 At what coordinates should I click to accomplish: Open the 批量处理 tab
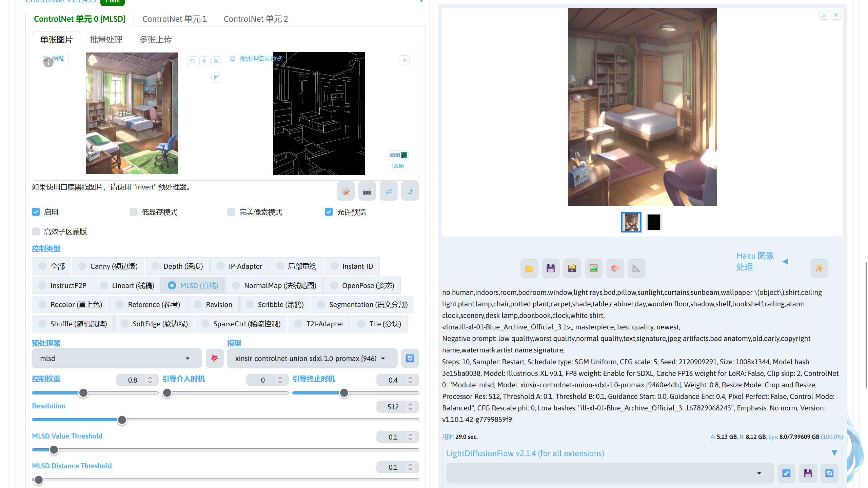pos(106,39)
